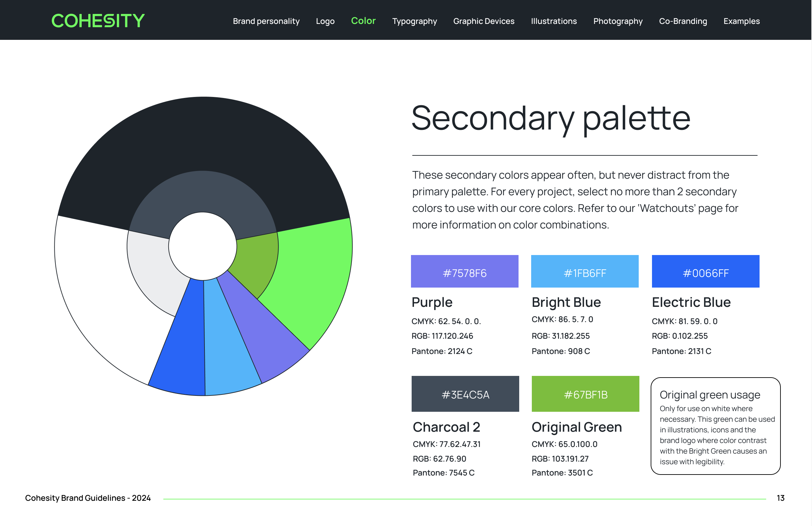Click the dark outer wheel segment
Viewport: 812px width, 526px height.
pos(205,136)
